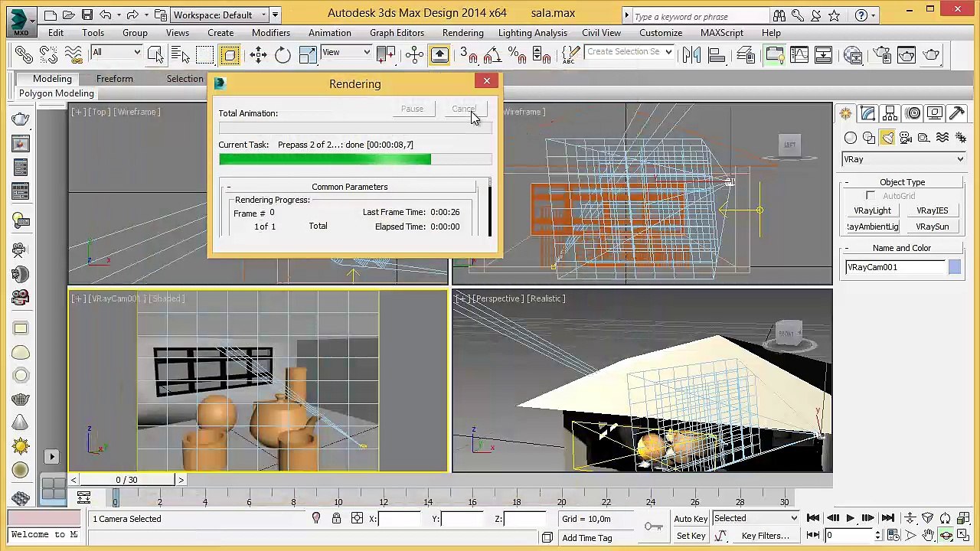Toggle Spinner Snap

(542, 54)
